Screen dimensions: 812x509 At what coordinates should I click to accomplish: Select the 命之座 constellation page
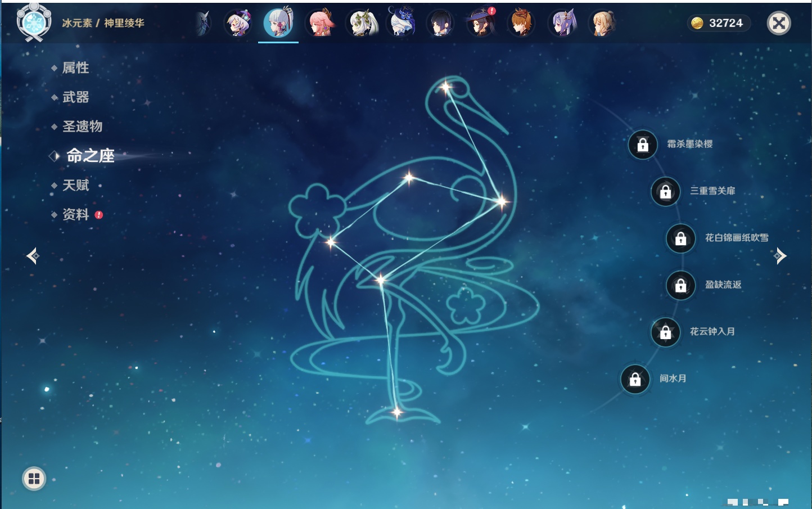point(90,156)
